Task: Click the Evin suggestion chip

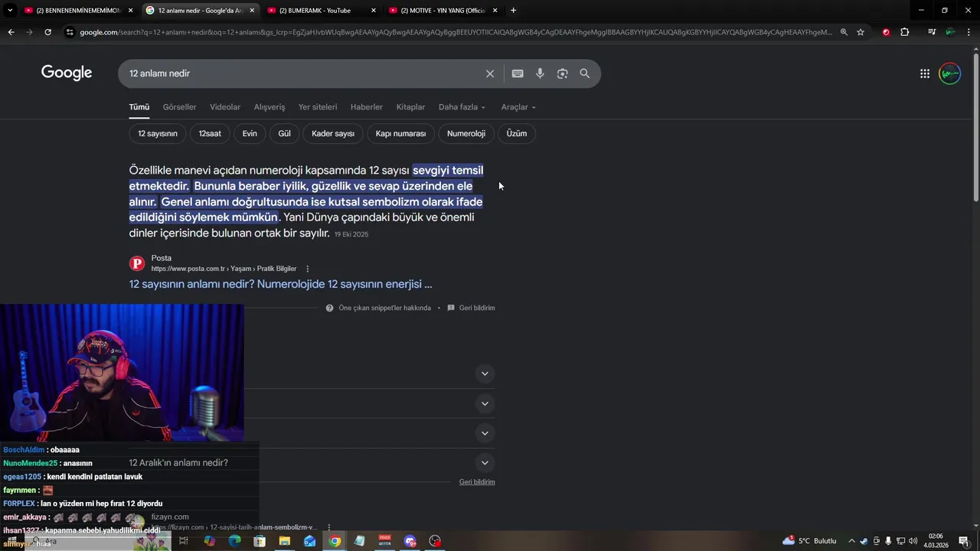Action: 250,133
